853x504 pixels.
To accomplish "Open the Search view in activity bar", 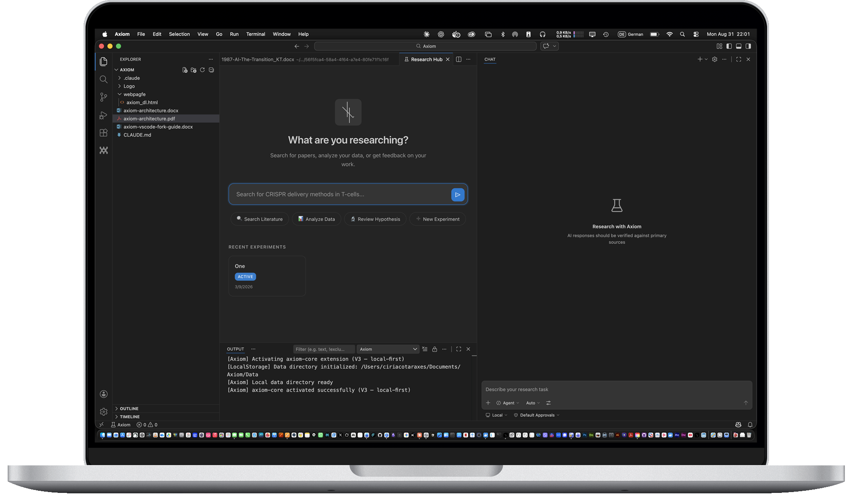I will coord(103,79).
